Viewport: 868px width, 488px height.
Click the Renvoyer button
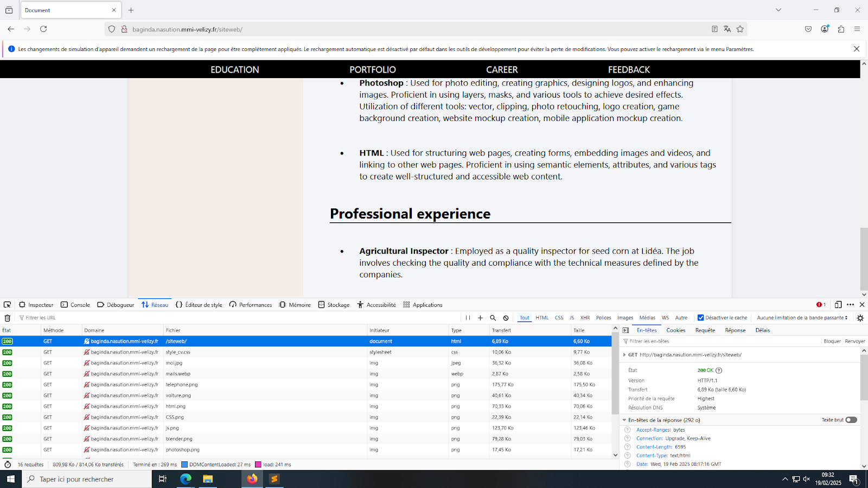pyautogui.click(x=854, y=342)
